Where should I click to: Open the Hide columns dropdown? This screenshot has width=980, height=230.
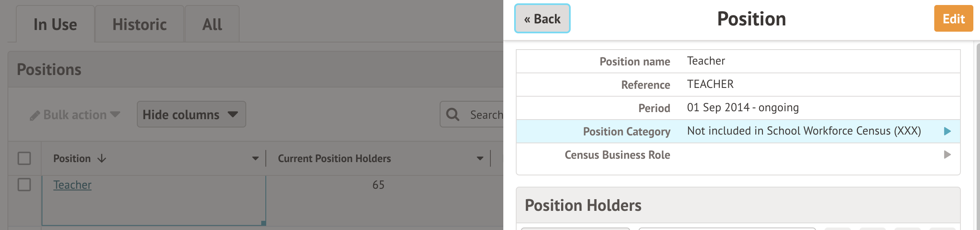[x=191, y=115]
